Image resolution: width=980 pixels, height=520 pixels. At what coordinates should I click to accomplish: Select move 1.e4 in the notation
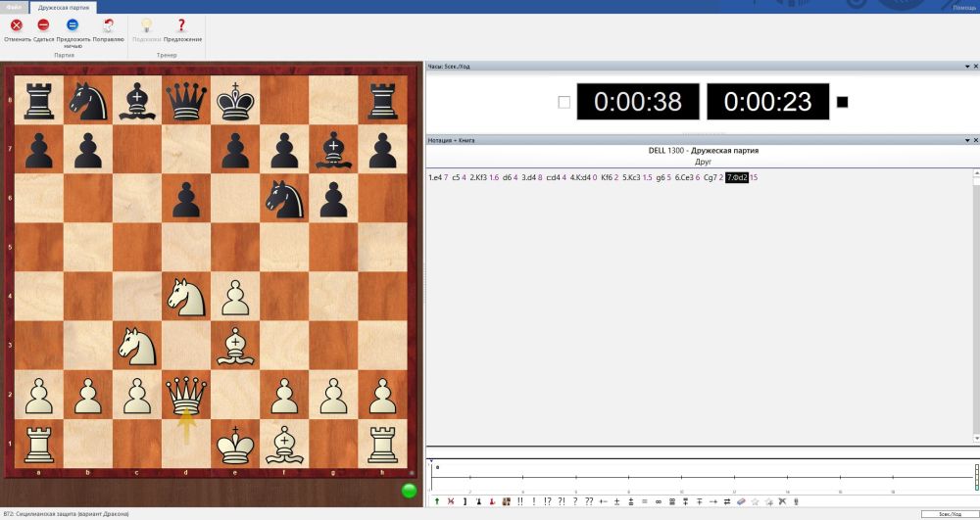435,178
